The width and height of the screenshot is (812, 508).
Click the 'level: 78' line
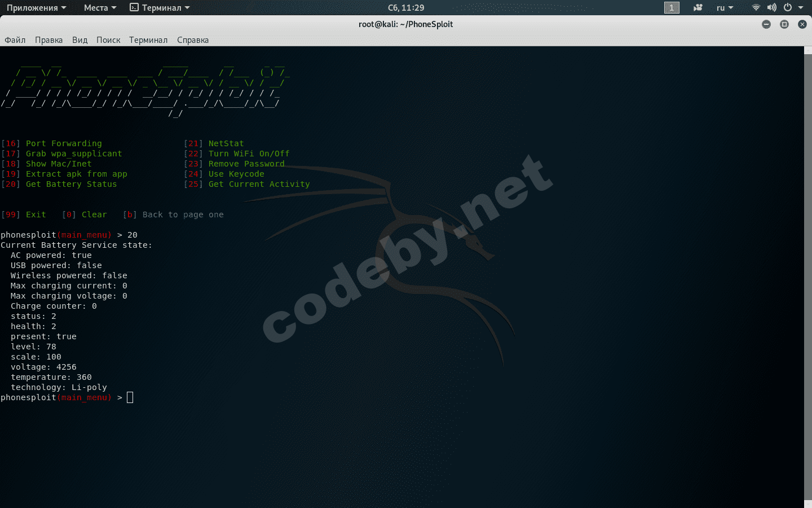point(33,347)
